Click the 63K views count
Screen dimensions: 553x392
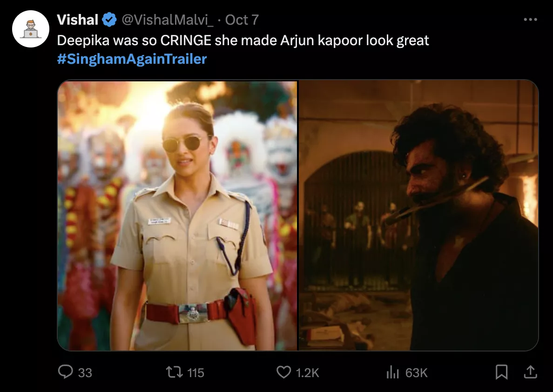416,372
